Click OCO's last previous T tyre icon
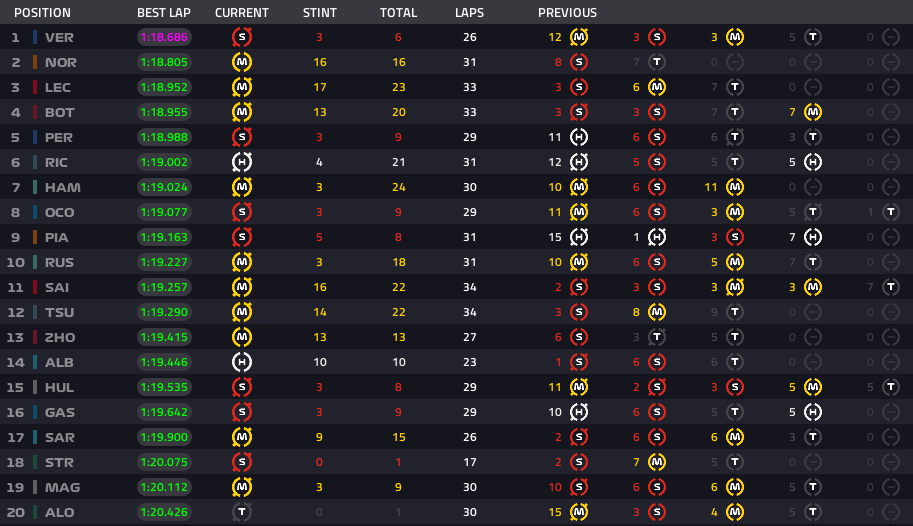Screen dimensions: 913x526 [891, 212]
